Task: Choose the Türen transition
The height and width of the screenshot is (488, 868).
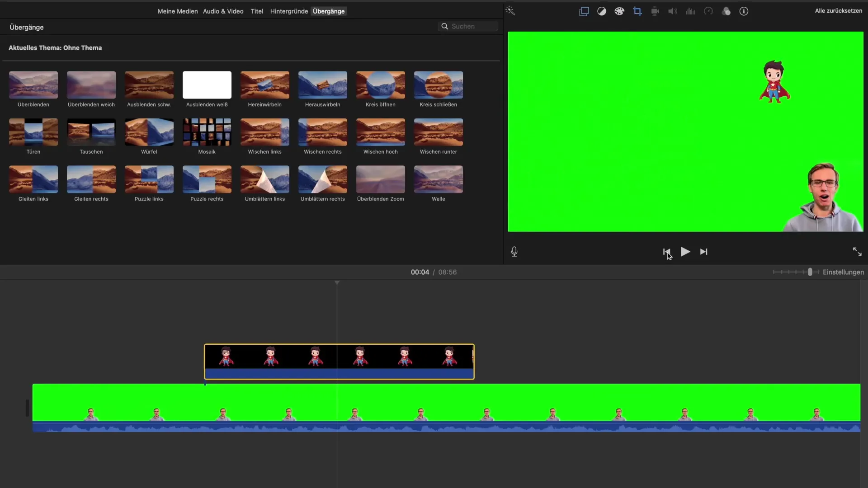Action: [33, 136]
